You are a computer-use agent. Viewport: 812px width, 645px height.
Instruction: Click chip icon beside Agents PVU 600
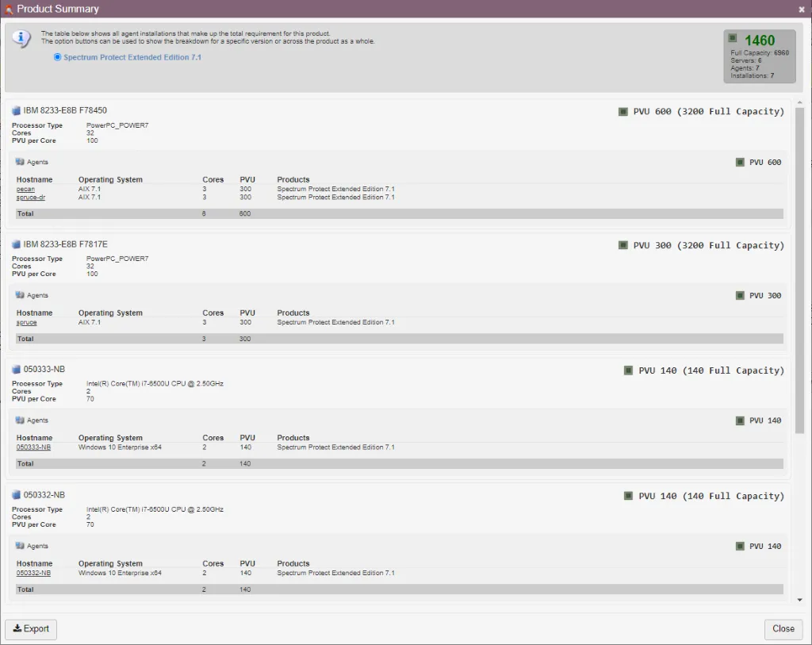point(740,162)
